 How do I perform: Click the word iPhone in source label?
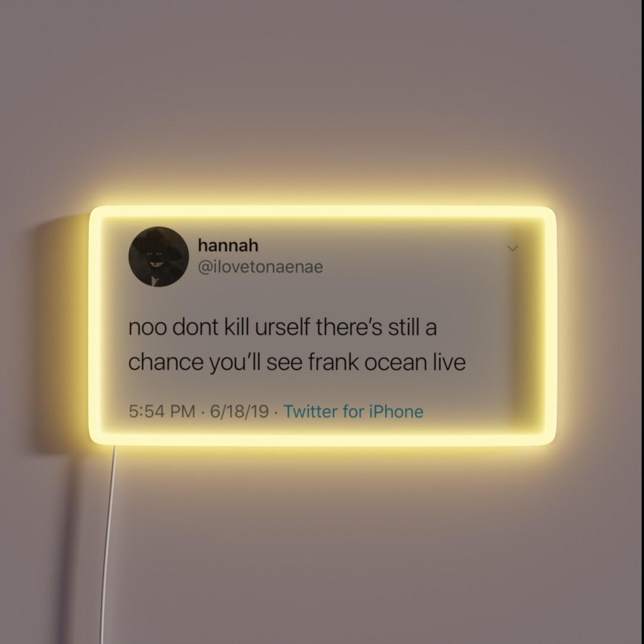click(x=396, y=411)
